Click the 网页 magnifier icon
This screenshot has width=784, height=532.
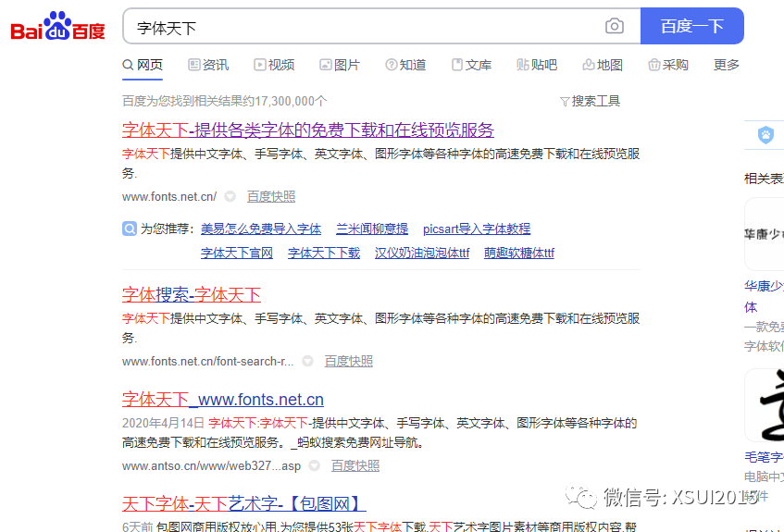[x=128, y=65]
